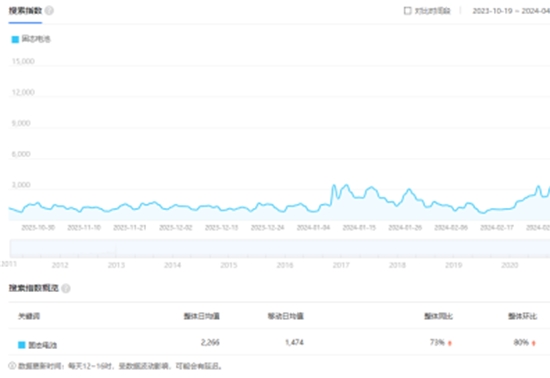
Task: Click the timeline range slider bar
Action: (x=280, y=249)
